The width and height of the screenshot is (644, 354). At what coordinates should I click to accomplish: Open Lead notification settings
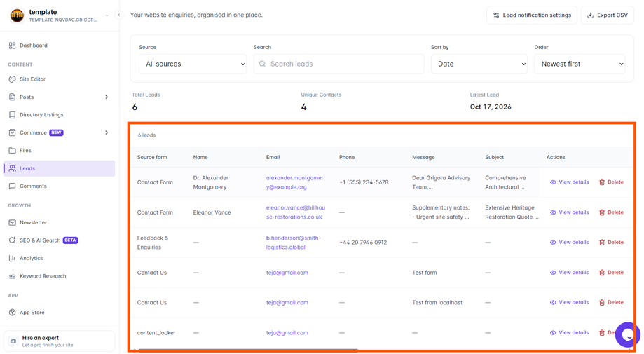(x=532, y=15)
